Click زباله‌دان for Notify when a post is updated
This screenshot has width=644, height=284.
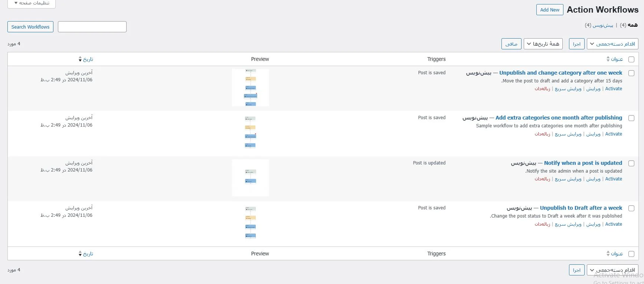542,179
